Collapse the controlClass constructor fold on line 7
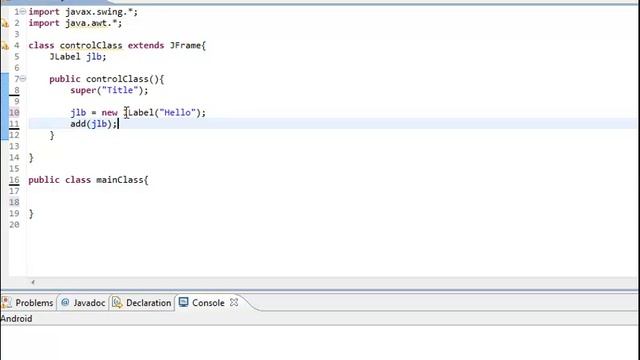The height and width of the screenshot is (360, 640). point(23,78)
